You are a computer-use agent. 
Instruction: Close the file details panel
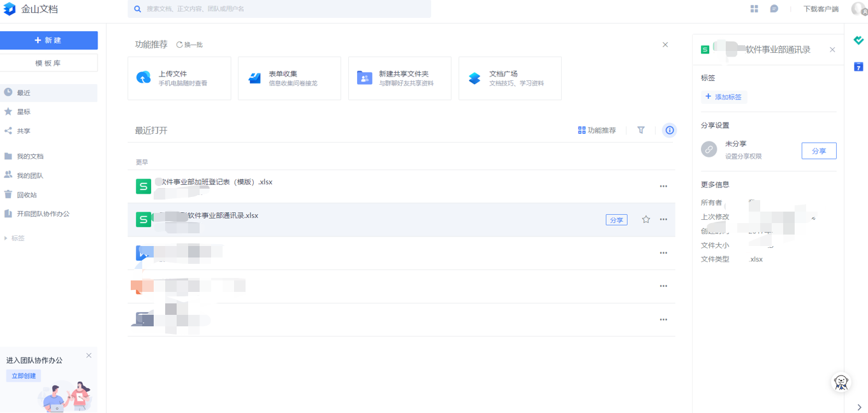832,50
